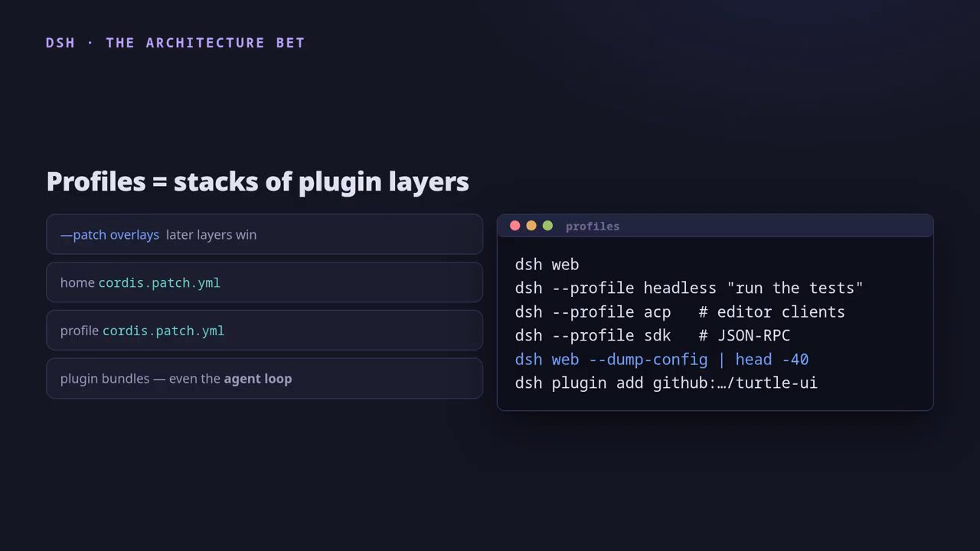Click the 'dsh web' terminal line

(547, 265)
